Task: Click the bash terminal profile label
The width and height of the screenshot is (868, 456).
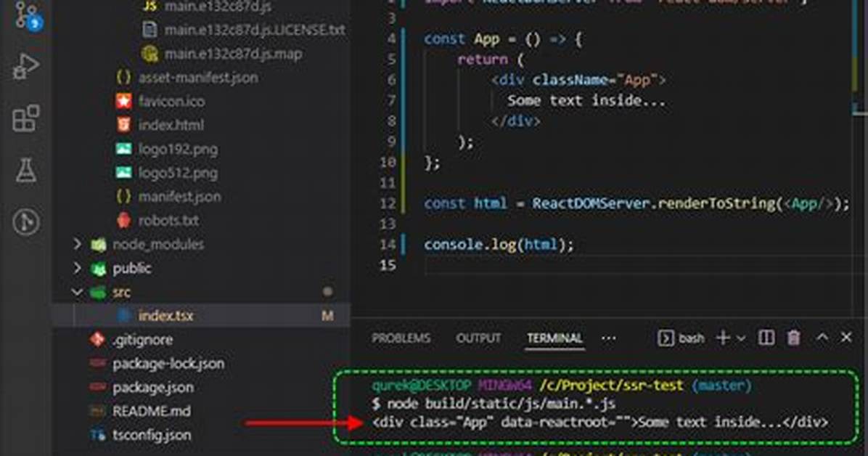Action: [692, 338]
